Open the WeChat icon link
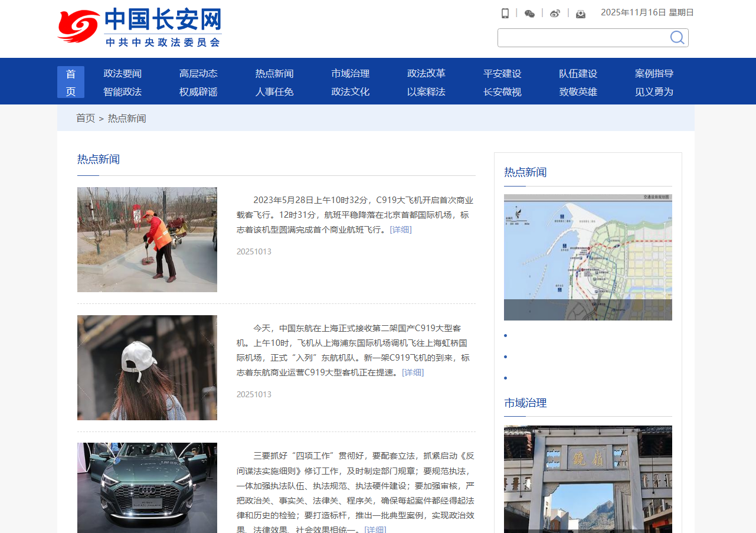This screenshot has height=533, width=756. (x=529, y=13)
